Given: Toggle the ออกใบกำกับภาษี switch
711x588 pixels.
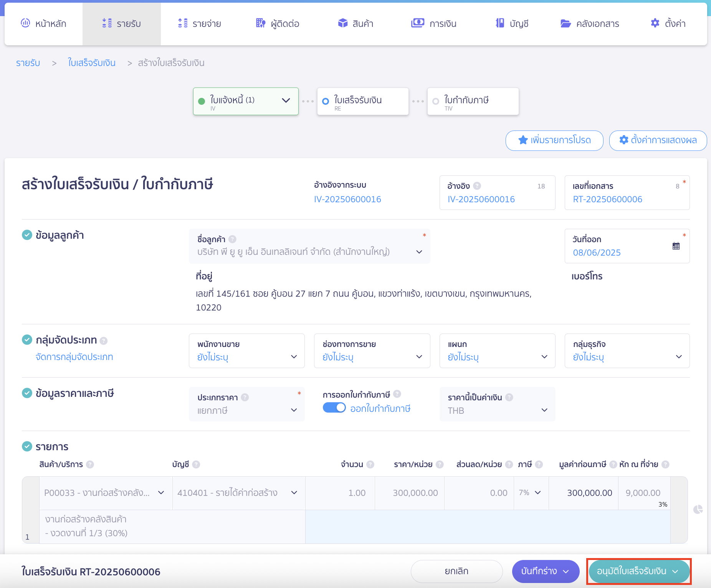Looking at the screenshot, I should point(334,408).
